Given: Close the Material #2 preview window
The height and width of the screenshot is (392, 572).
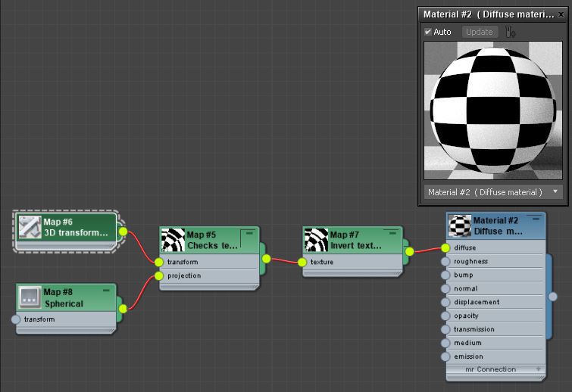Looking at the screenshot, I should point(560,14).
